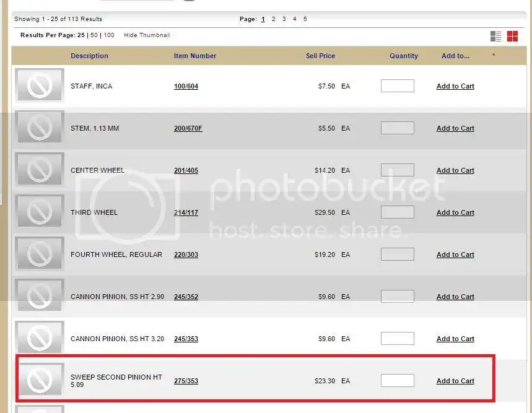This screenshot has height=413, width=532.
Task: Click the Quantity column header
Action: pos(404,56)
